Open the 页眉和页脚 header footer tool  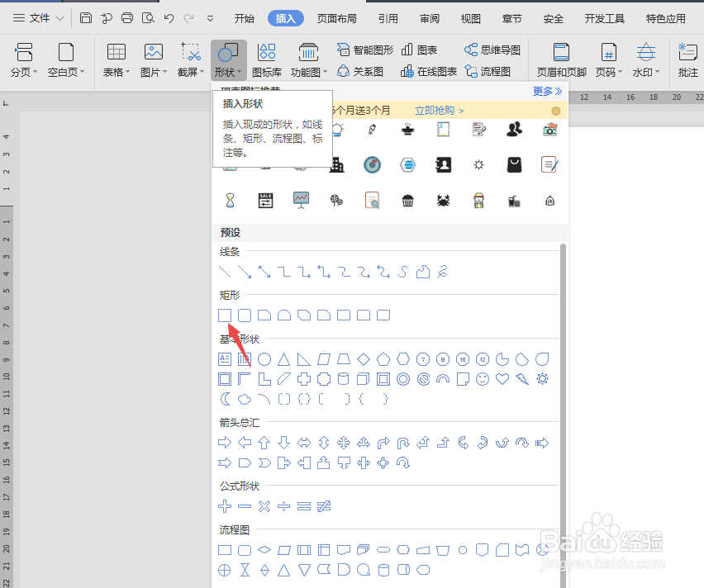(561, 58)
